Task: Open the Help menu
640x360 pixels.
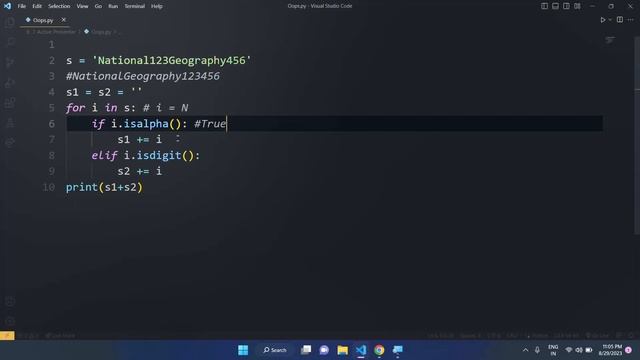Action: coord(157,6)
